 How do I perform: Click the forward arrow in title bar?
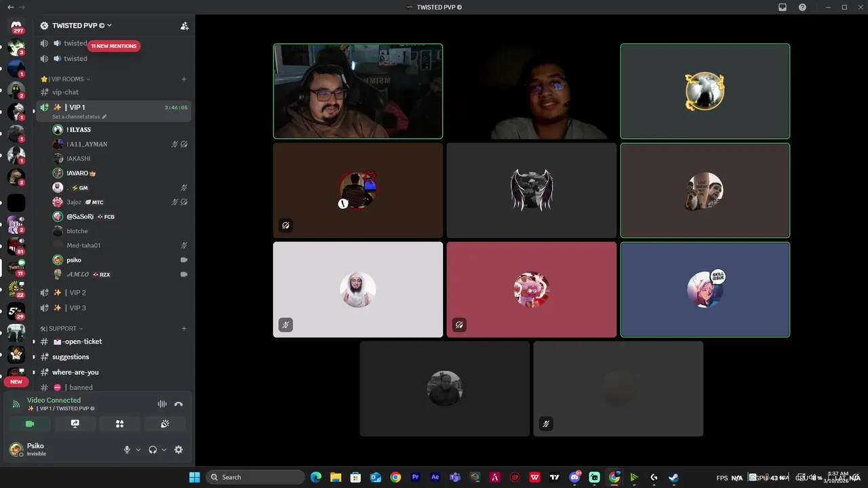coord(22,7)
